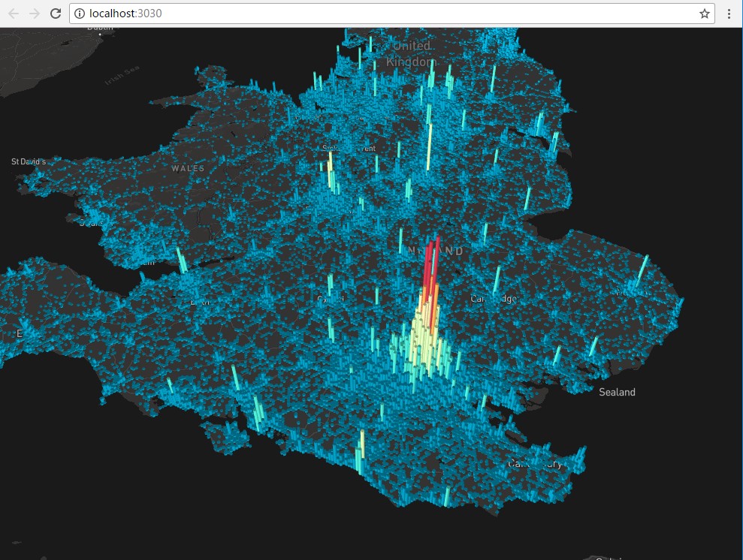
Task: Click the St David's map label
Action: pos(29,161)
